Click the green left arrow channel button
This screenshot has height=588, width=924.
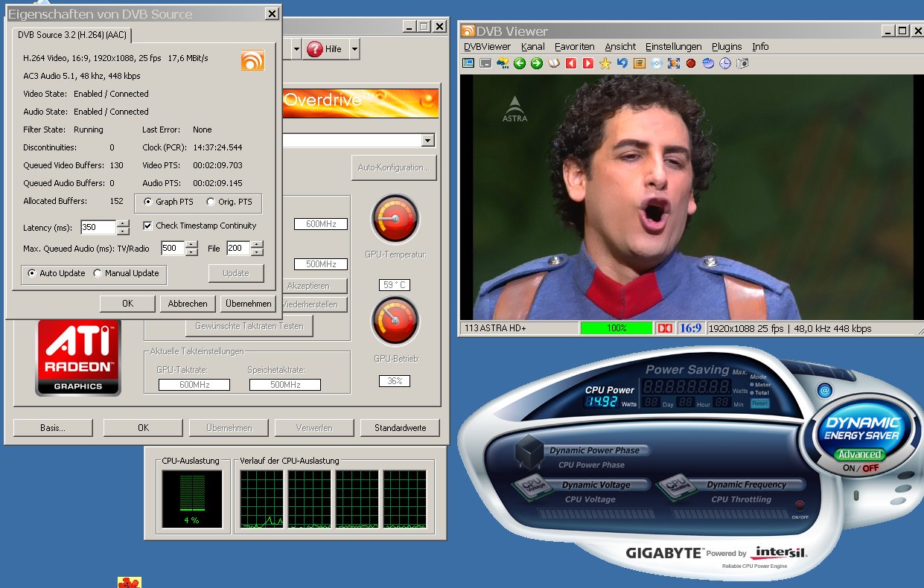coord(520,63)
